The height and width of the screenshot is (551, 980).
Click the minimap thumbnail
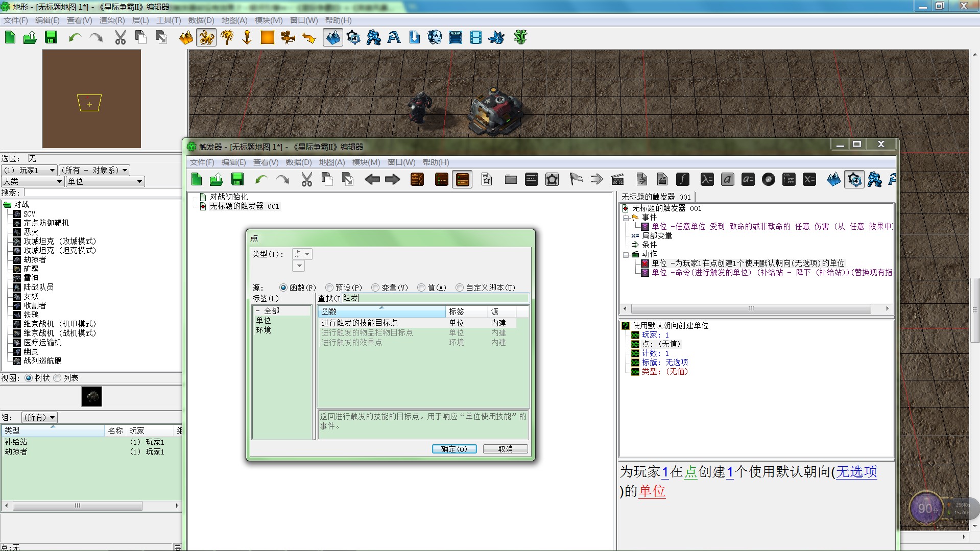point(91,99)
